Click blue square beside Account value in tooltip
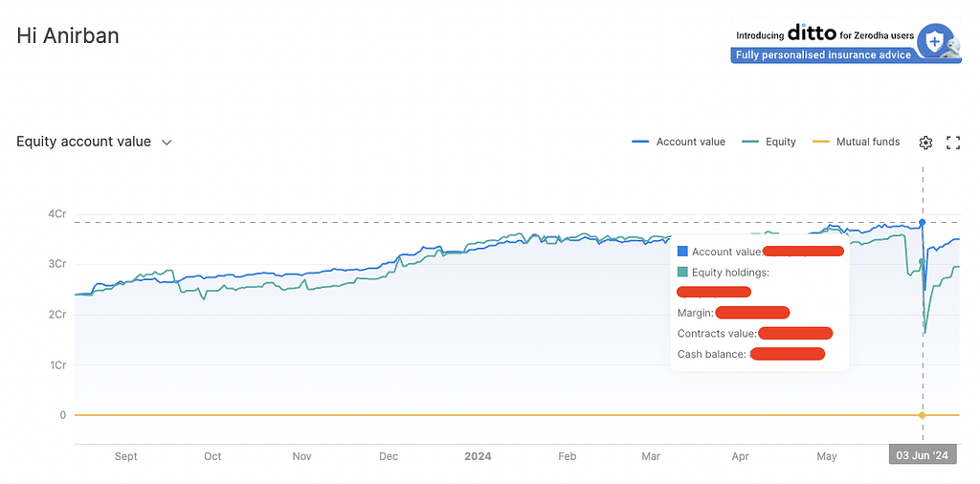This screenshot has width=980, height=484. coord(682,252)
